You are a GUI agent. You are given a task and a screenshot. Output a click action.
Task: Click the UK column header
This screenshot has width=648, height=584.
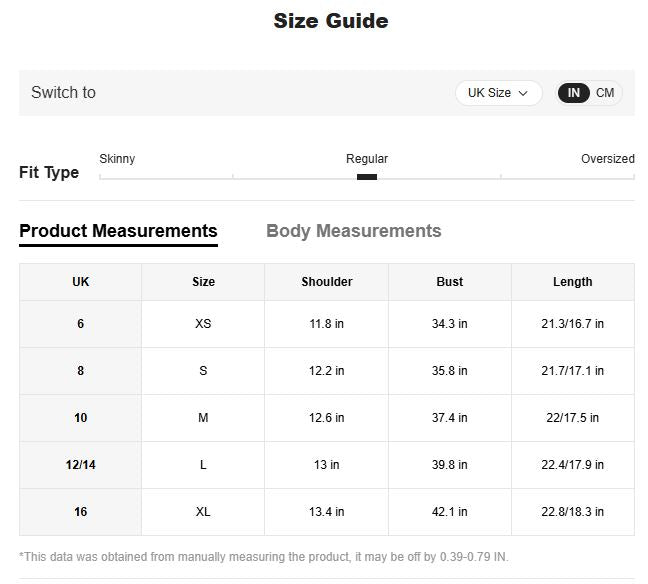[x=81, y=282]
